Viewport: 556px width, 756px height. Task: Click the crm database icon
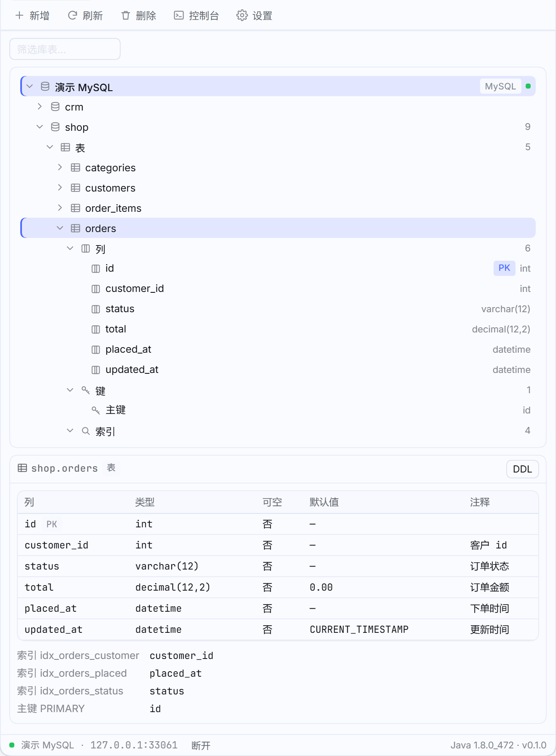[x=55, y=107]
